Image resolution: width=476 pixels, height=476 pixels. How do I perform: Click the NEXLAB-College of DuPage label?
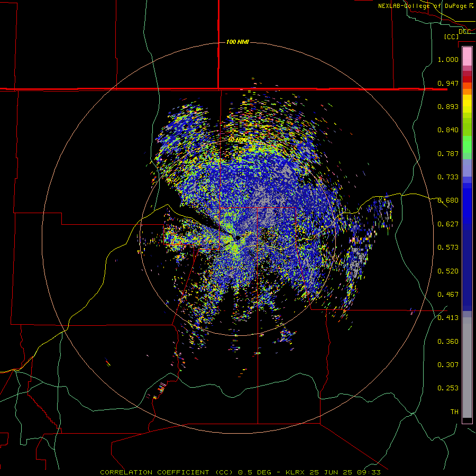point(425,6)
